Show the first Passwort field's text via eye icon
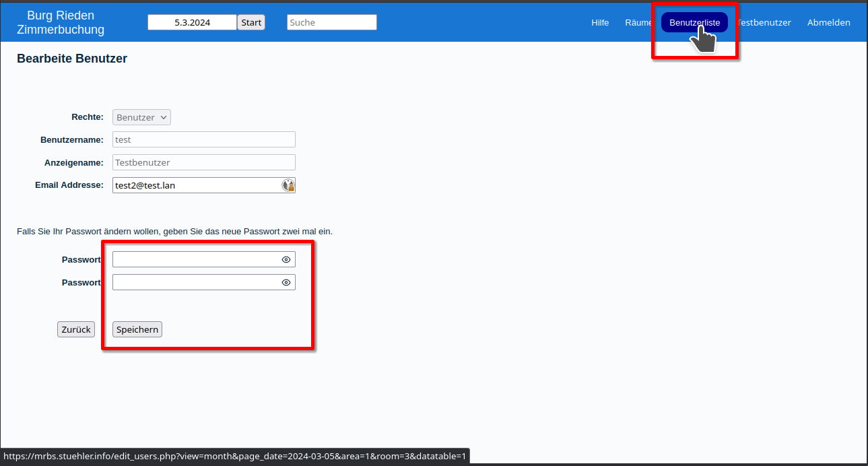Screen dimensions: 868x466 click(x=286, y=259)
